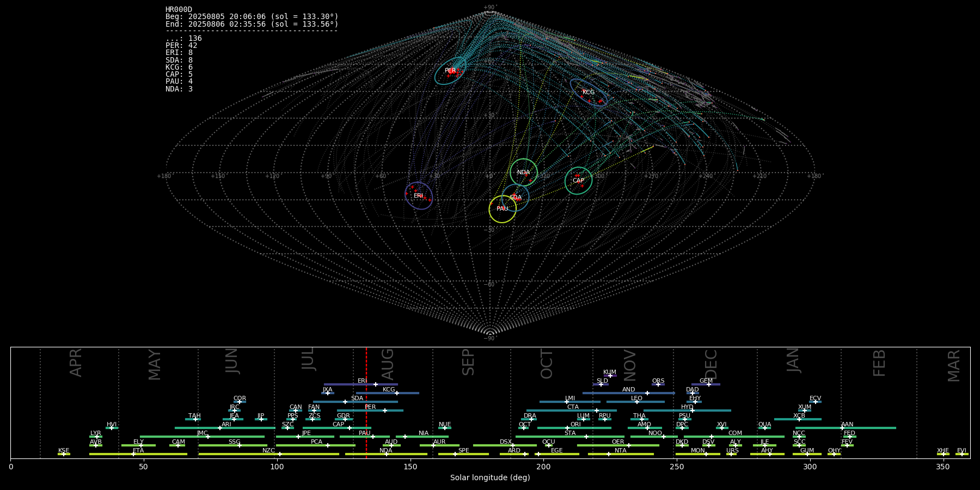Click the 'Solar longitude (deg)' axis label
This screenshot has width=980, height=490.
click(x=490, y=477)
